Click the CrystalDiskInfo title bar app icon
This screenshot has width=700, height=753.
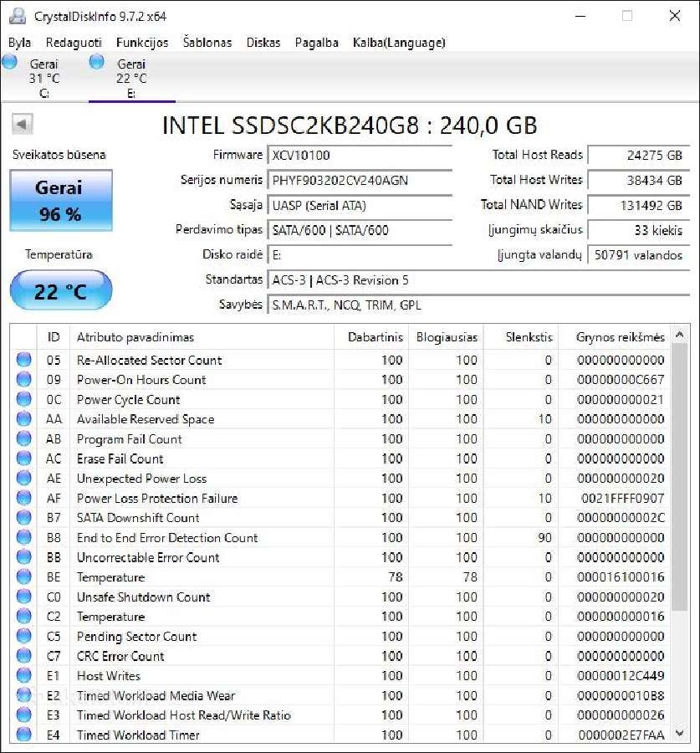(18, 17)
